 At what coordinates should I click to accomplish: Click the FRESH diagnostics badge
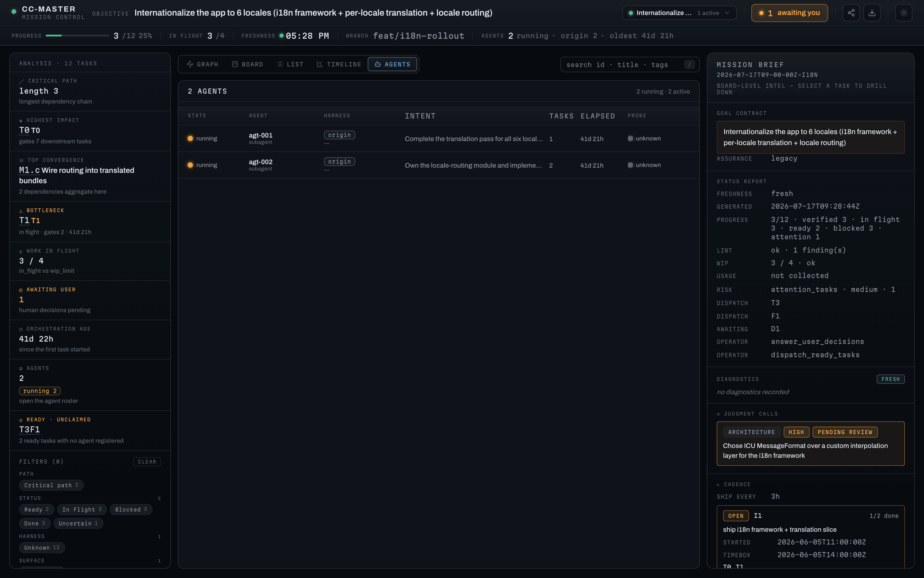pos(891,379)
